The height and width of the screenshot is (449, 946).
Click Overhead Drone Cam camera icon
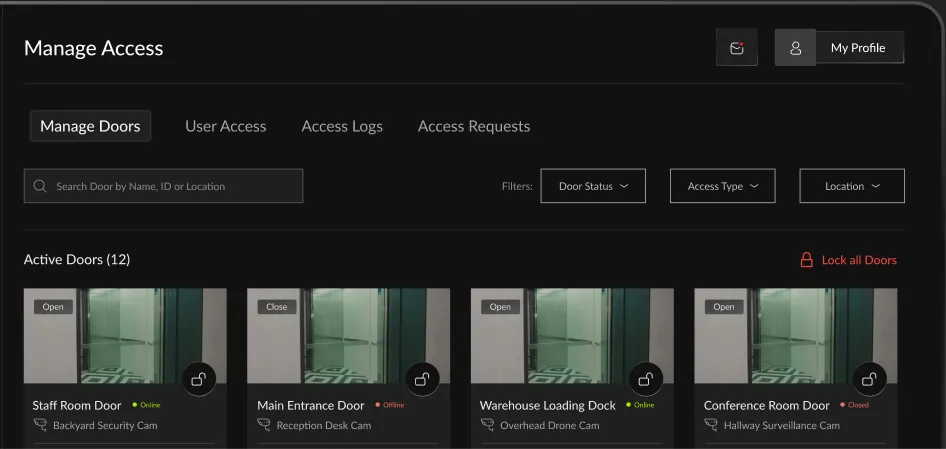(487, 425)
